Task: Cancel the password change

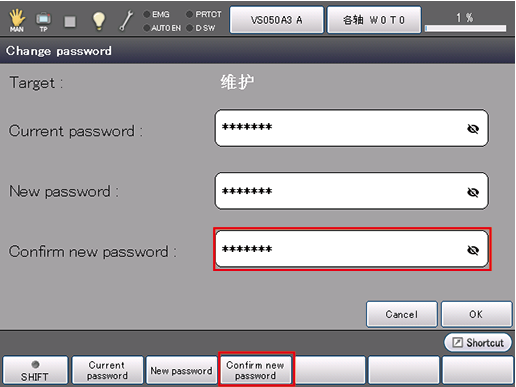Action: (402, 314)
